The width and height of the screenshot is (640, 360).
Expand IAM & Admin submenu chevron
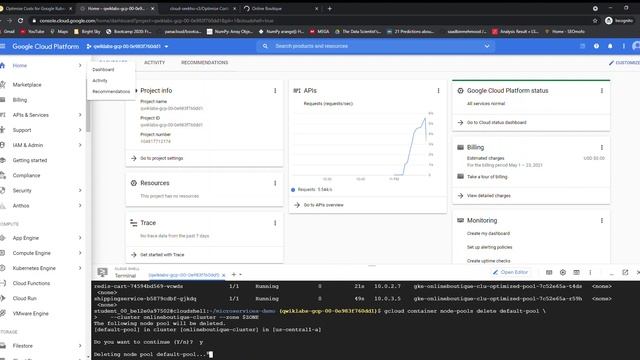pyautogui.click(x=80, y=145)
